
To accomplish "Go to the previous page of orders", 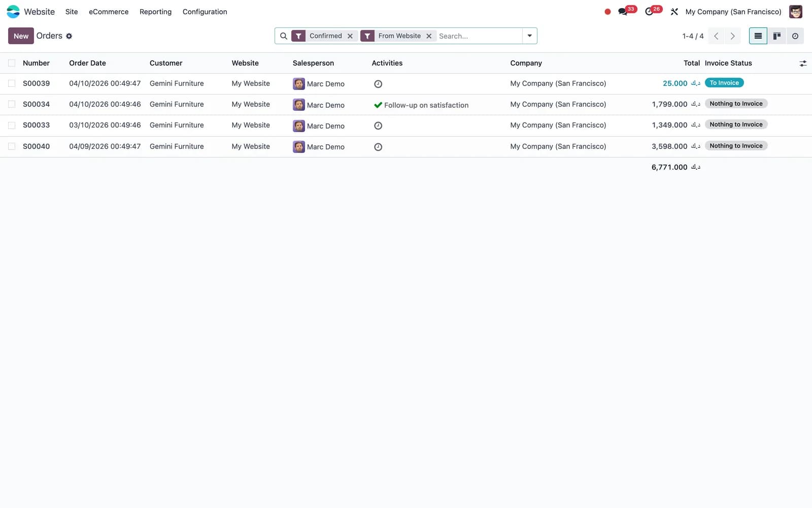I will point(716,36).
